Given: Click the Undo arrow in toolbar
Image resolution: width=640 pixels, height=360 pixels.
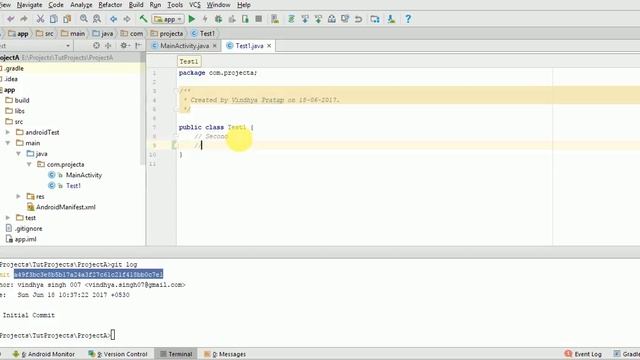Looking at the screenshot, I should [11, 19].
